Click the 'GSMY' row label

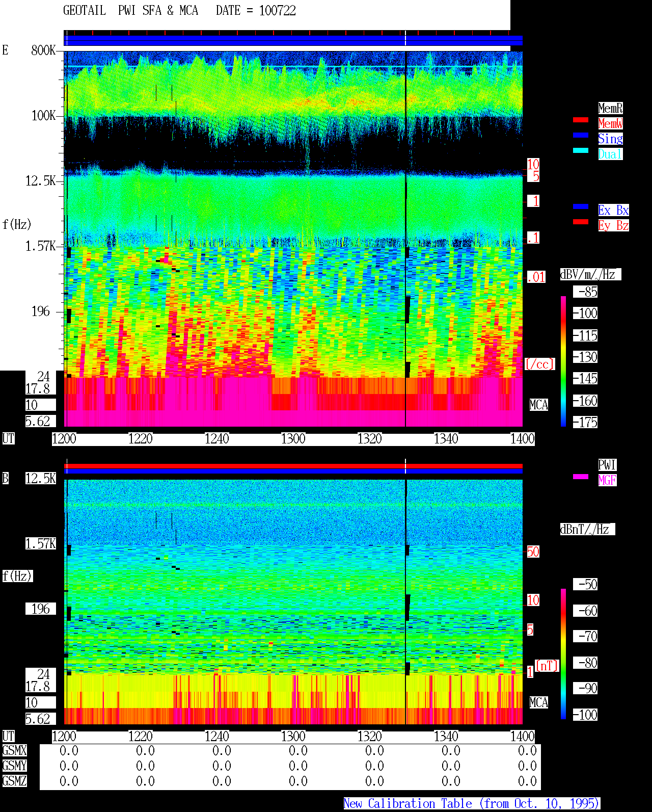click(14, 766)
